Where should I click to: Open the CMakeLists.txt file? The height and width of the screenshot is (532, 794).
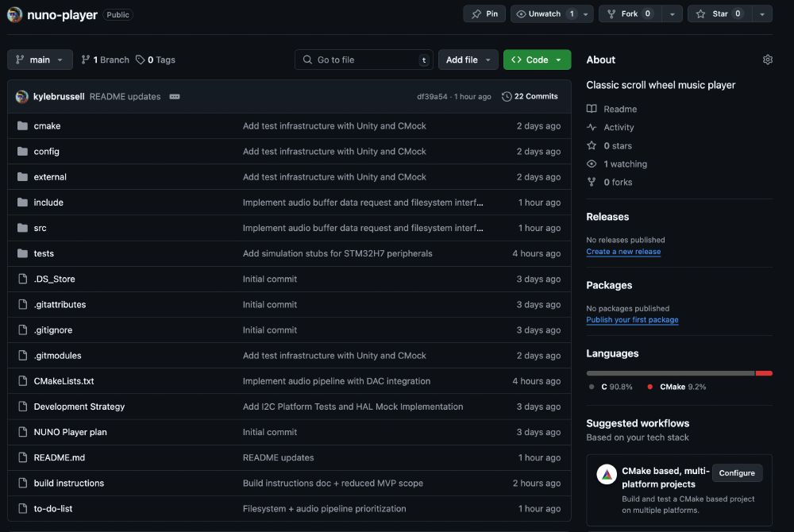(64, 380)
